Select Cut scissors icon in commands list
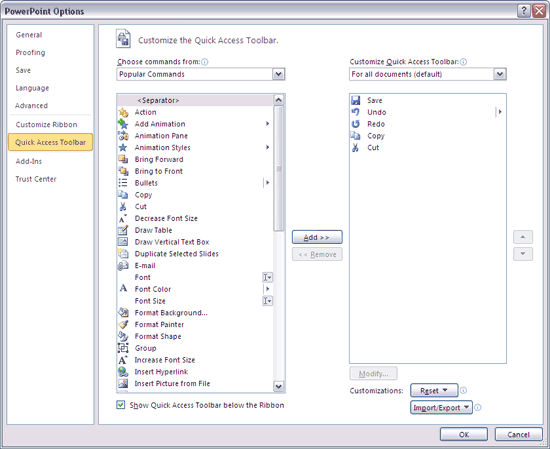 pos(123,207)
